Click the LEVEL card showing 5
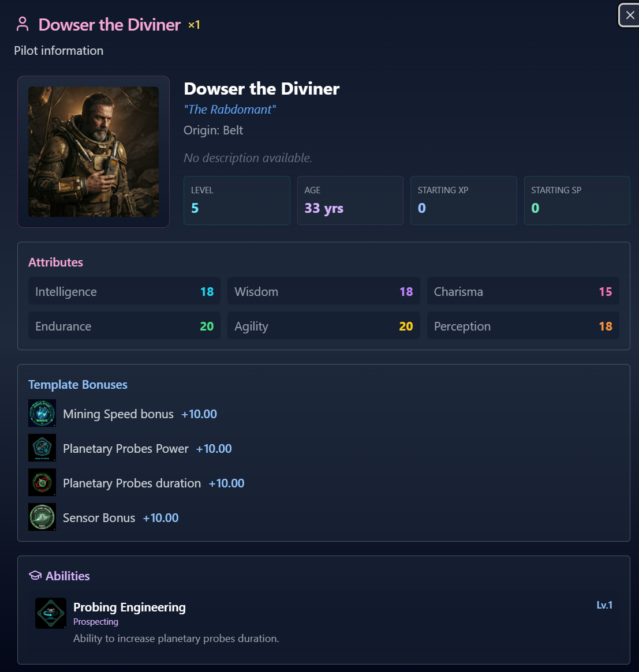Image resolution: width=639 pixels, height=672 pixels. [x=237, y=201]
